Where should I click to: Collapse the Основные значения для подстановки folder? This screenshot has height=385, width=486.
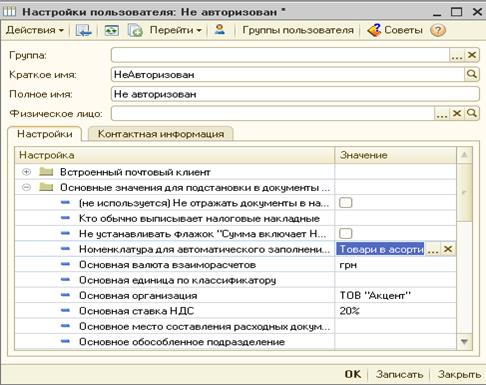(26, 187)
